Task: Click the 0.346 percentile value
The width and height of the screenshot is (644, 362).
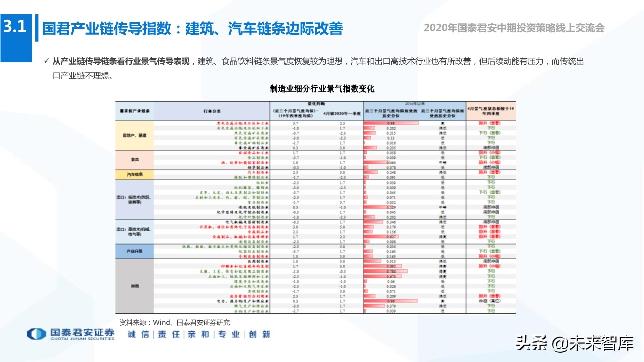Action: (x=391, y=222)
